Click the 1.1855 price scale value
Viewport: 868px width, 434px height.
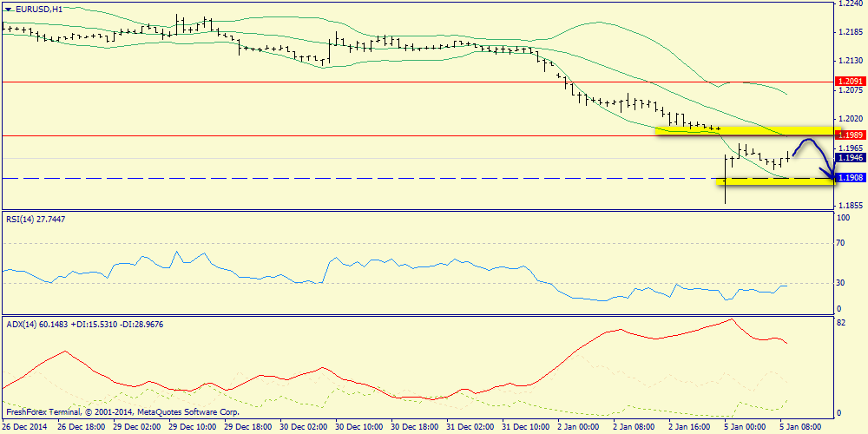(850, 206)
